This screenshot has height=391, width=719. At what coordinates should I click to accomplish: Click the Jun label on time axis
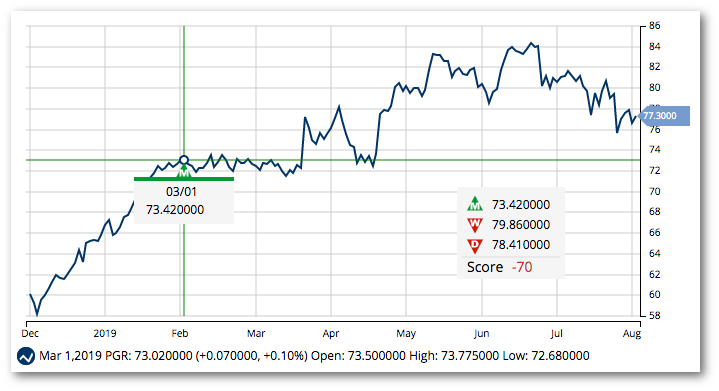pos(481,333)
